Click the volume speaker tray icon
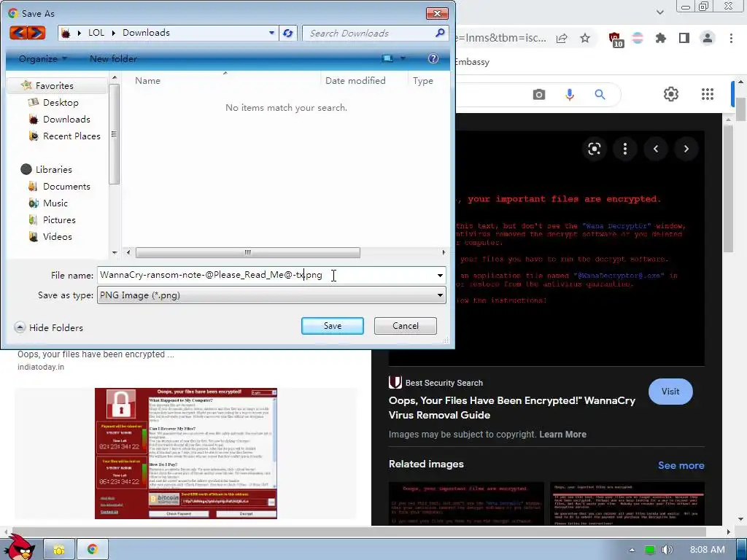Screen dimensions: 747x560 tap(667, 550)
